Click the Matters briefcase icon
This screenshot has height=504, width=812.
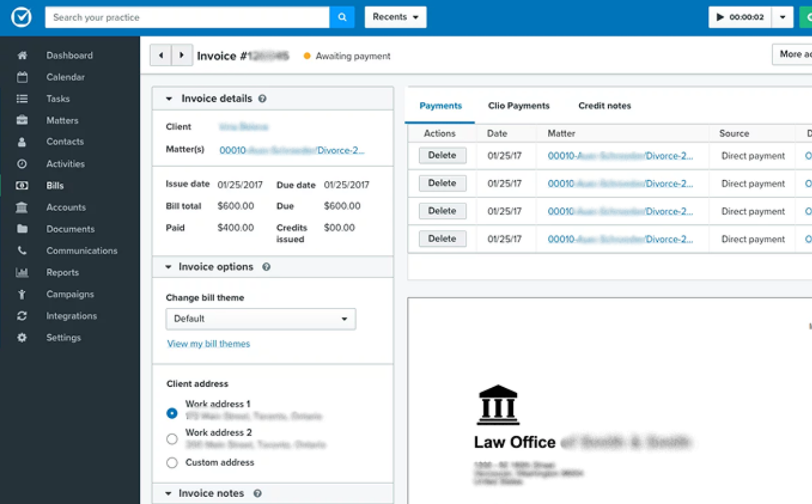[x=22, y=121]
